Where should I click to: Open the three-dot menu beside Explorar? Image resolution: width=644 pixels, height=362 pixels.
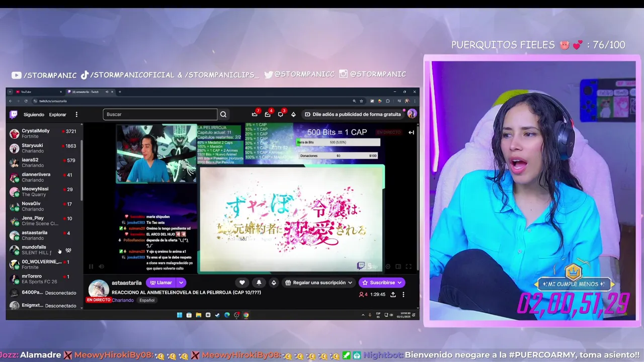[x=76, y=115]
